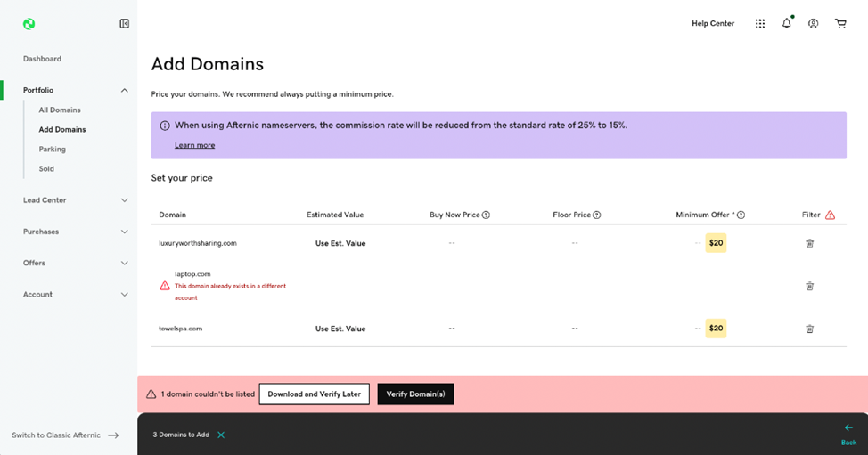Delete luxuryworthsharing.com with trash icon
The height and width of the screenshot is (455, 868).
pos(810,243)
